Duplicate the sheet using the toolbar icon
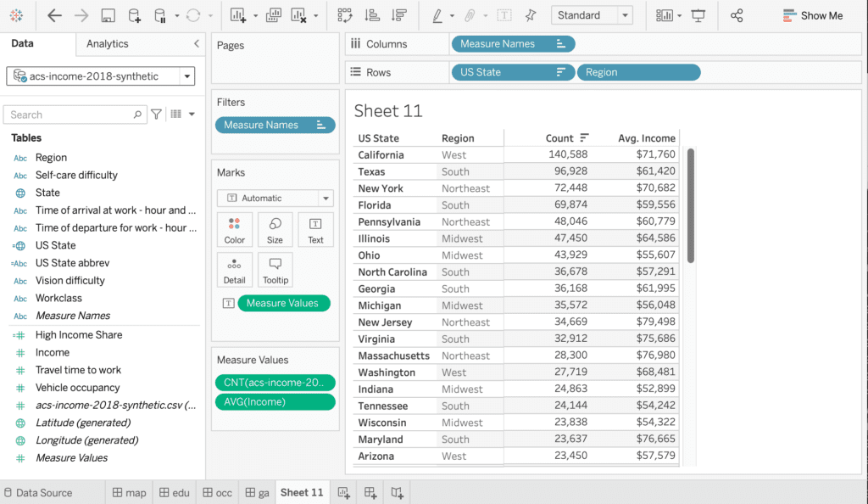This screenshot has width=868, height=504. [274, 15]
